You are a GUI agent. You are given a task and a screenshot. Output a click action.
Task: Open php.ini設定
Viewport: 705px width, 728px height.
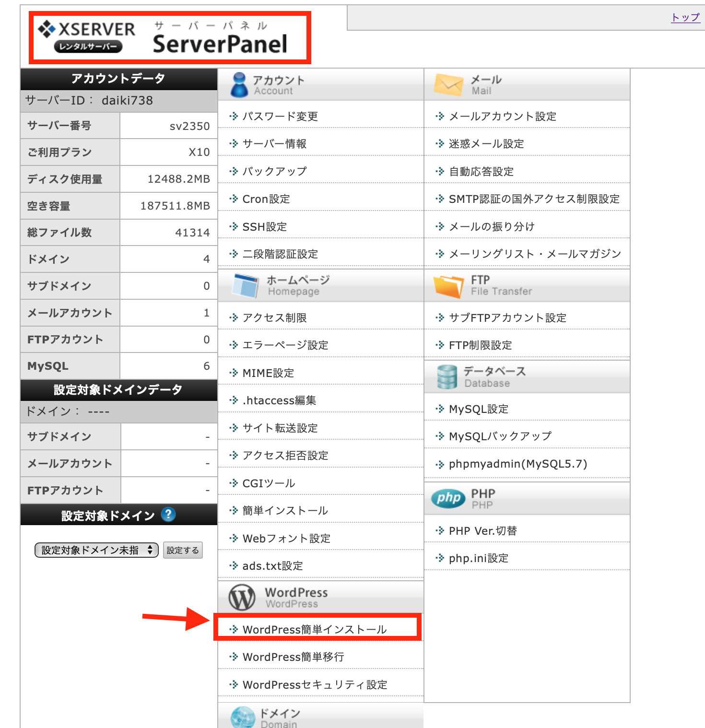point(479,558)
